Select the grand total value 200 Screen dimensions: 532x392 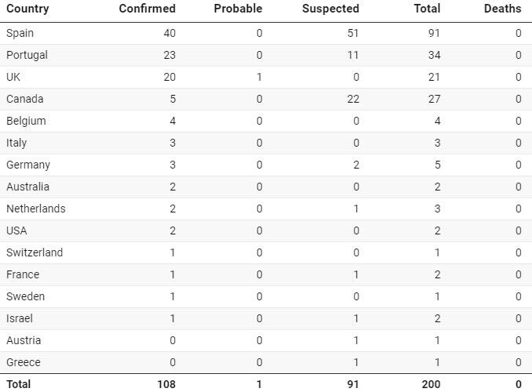pyautogui.click(x=431, y=384)
